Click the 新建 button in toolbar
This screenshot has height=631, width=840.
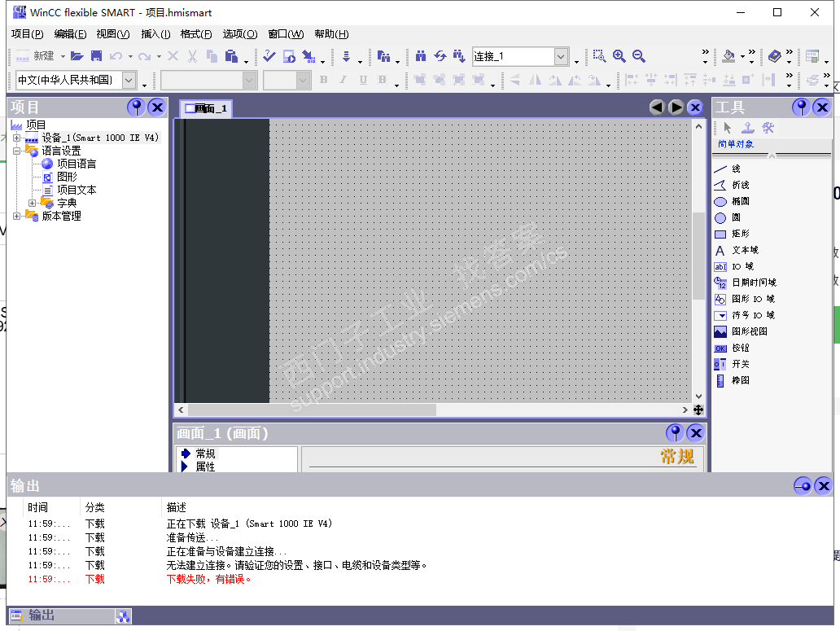(x=35, y=56)
